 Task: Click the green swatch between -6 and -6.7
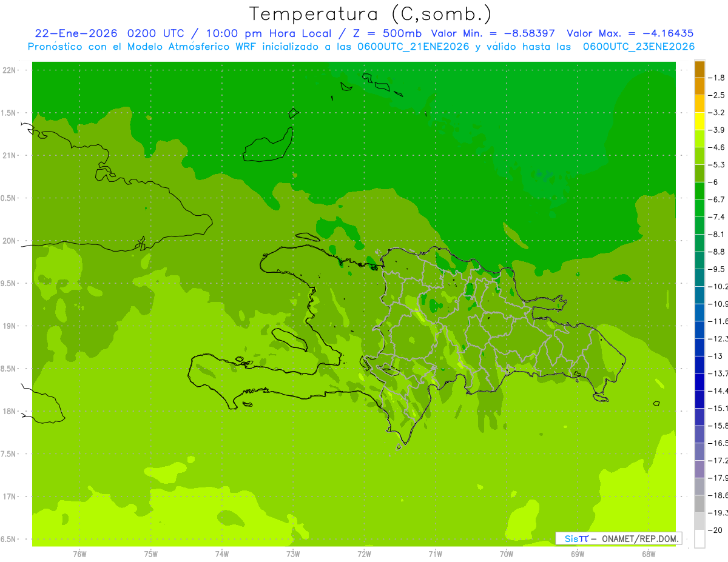point(699,191)
